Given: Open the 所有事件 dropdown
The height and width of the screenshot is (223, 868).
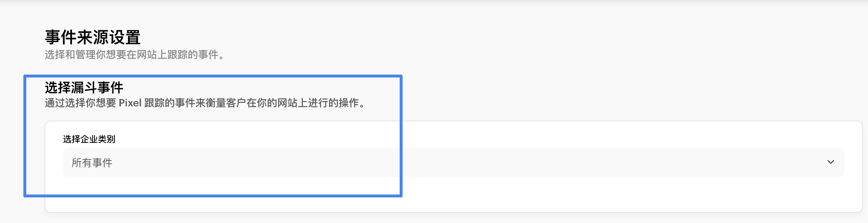Looking at the screenshot, I should coord(453,162).
